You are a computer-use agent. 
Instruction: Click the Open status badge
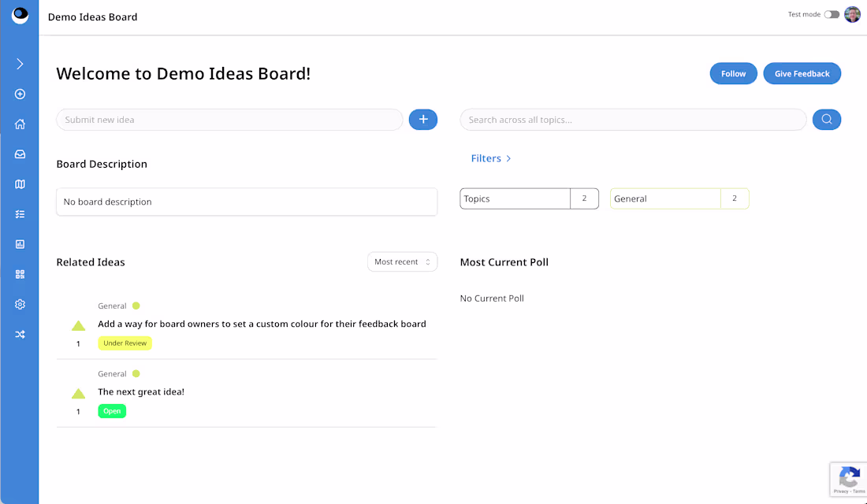(x=111, y=410)
